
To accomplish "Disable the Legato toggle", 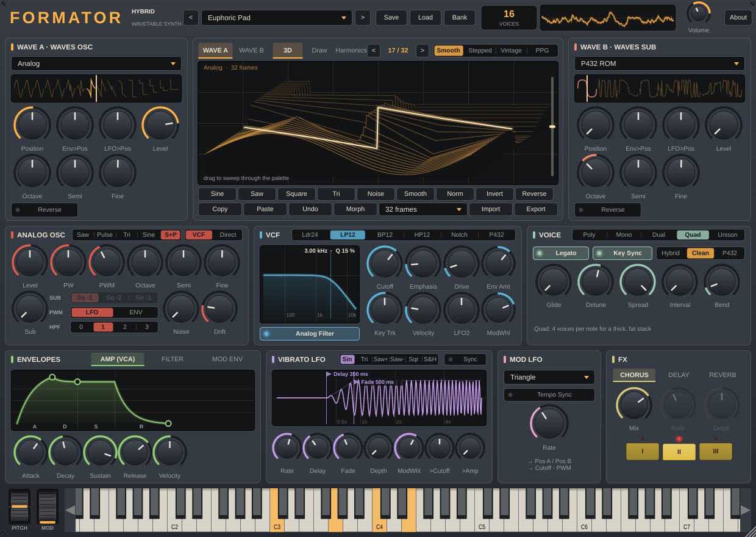I will [561, 253].
